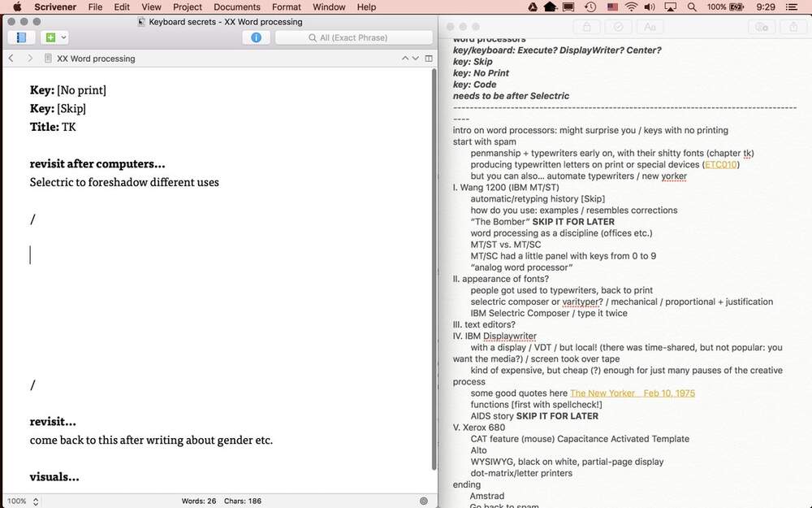Click the 9:29 menu bar clock
The height and width of the screenshot is (508, 812).
[766, 7]
